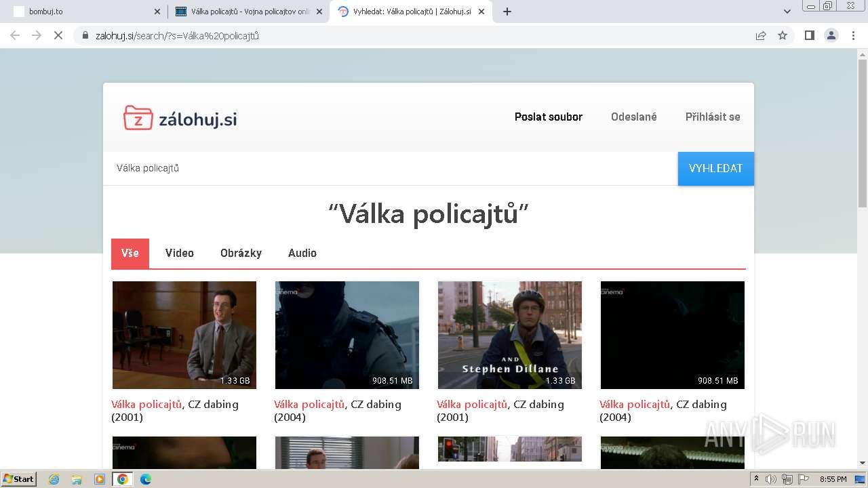Switch to Válka policajtů - Vojna policajtov tab
The image size is (868, 488).
point(248,12)
